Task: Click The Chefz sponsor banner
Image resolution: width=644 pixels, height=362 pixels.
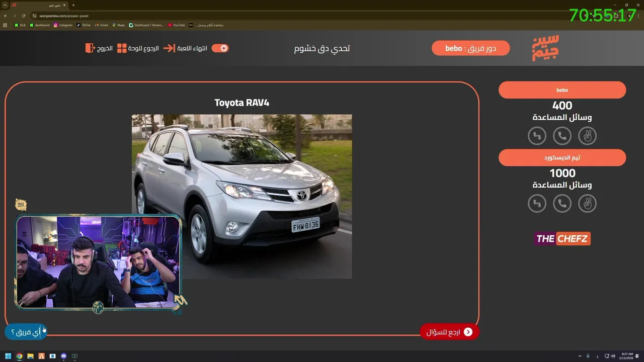Action: click(x=562, y=239)
